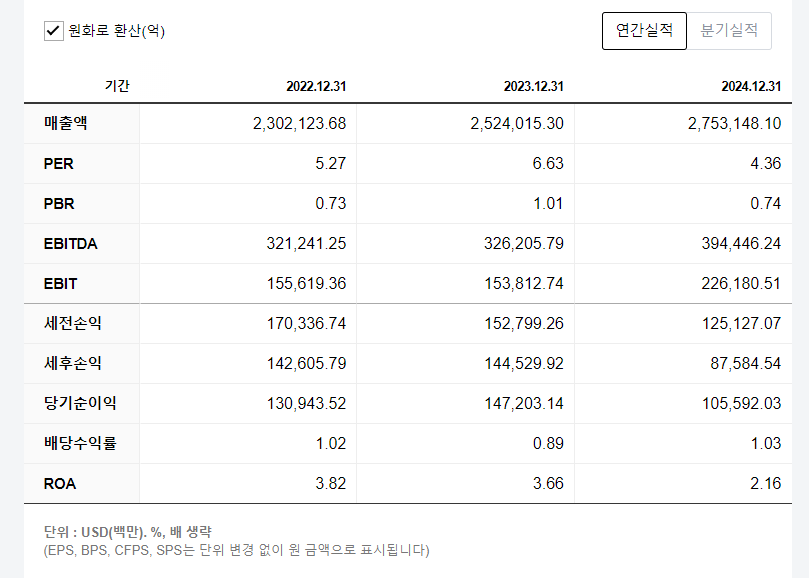
Task: Select the EBIT row label
Action: point(60,284)
